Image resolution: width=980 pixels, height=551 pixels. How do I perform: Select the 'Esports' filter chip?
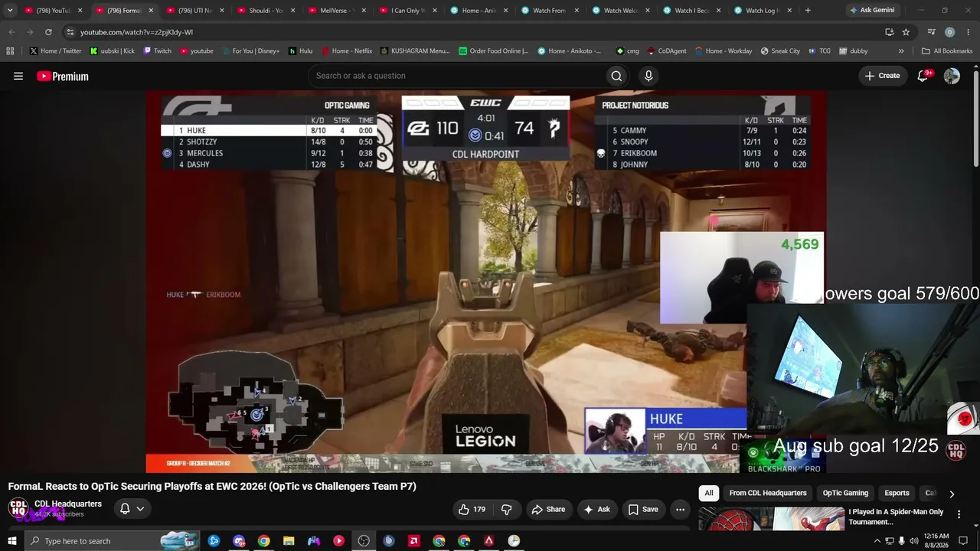(897, 494)
